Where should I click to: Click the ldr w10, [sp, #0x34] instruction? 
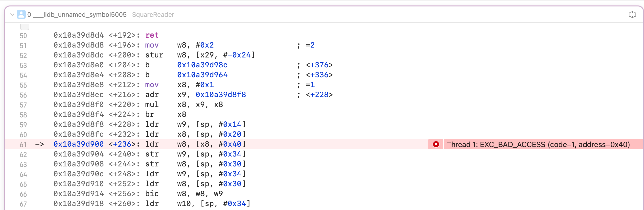point(198,204)
